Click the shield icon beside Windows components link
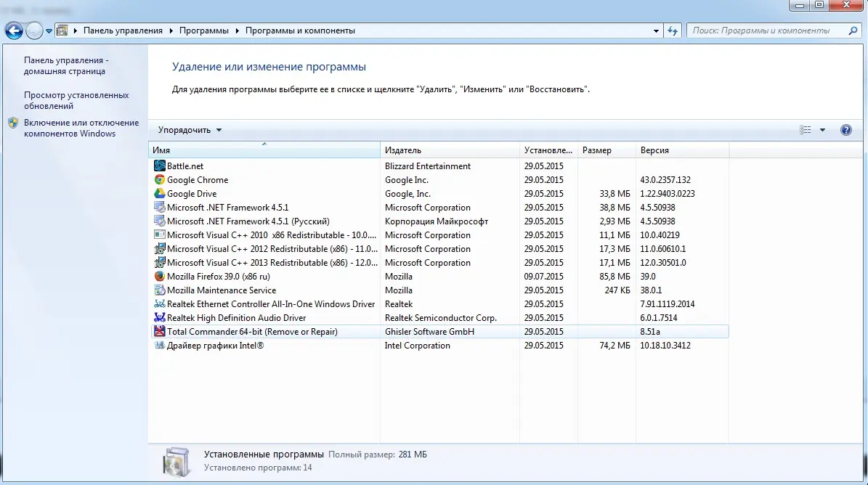 pos(13,123)
